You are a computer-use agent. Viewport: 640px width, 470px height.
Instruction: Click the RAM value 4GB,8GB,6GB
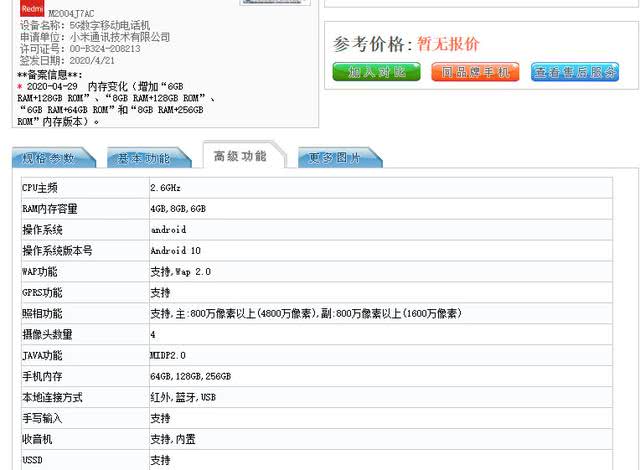(x=178, y=209)
